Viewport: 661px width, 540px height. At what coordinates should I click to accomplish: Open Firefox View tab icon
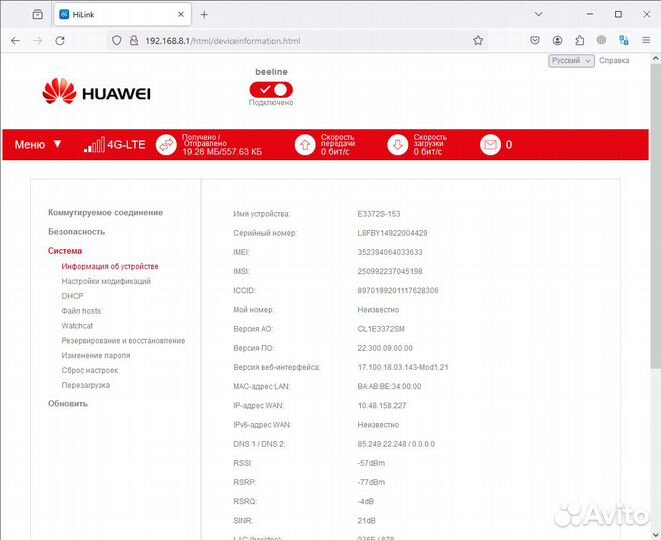[x=38, y=14]
